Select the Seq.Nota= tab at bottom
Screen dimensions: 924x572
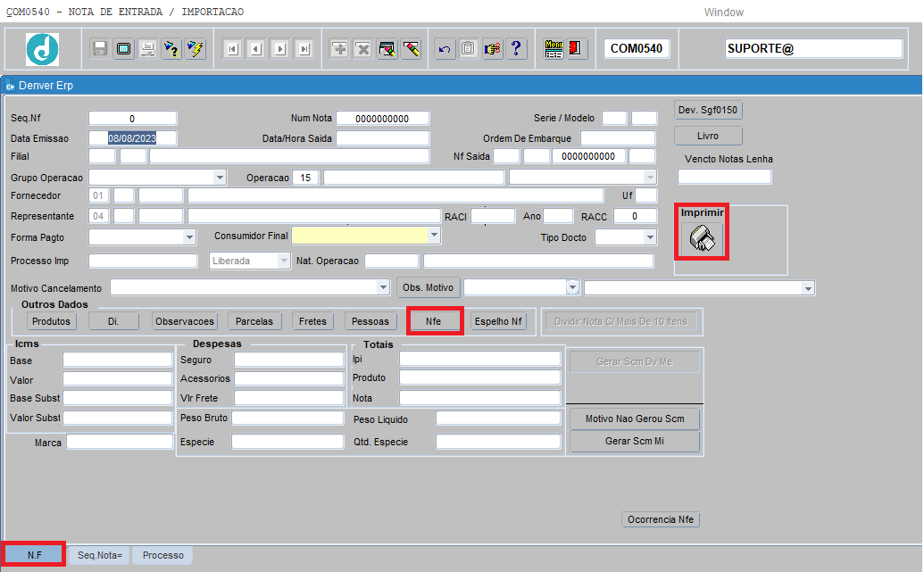[99, 555]
